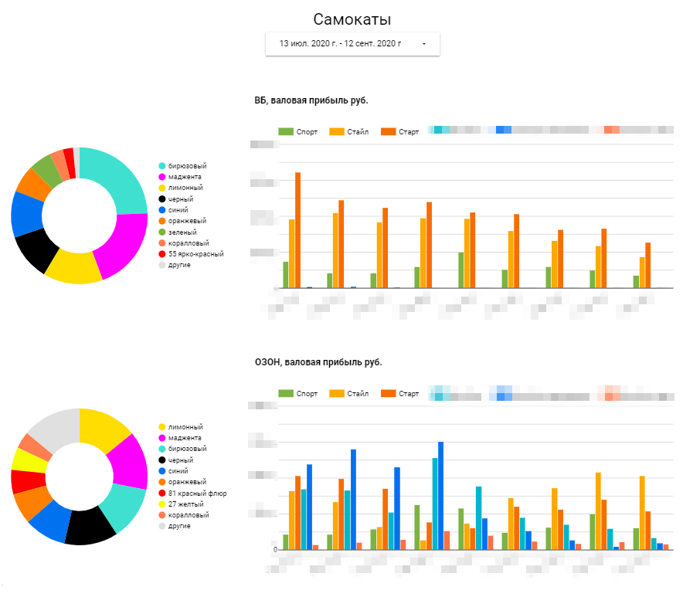Image resolution: width=700 pixels, height=597 pixels.
Task: Select the 81 красный флюр legend dot
Action: point(162,494)
